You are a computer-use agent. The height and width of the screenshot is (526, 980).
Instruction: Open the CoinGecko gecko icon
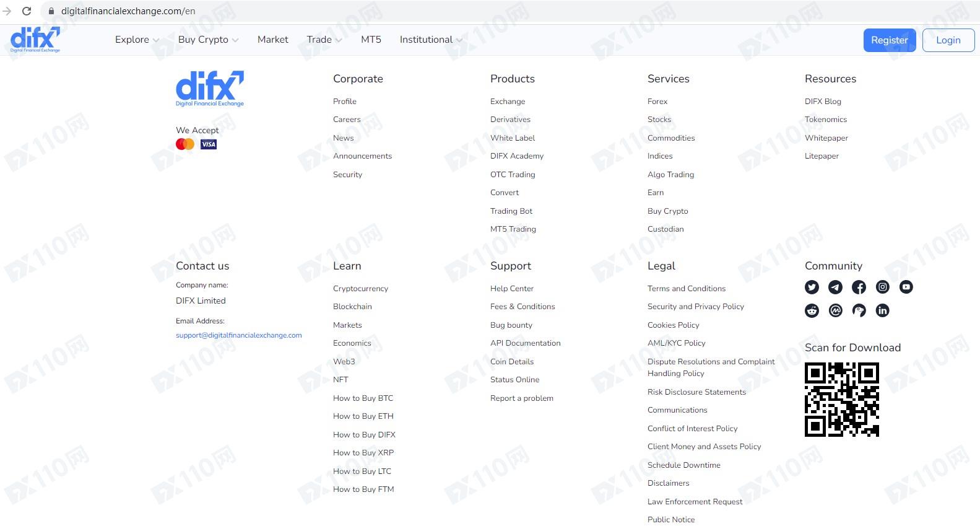pos(859,310)
